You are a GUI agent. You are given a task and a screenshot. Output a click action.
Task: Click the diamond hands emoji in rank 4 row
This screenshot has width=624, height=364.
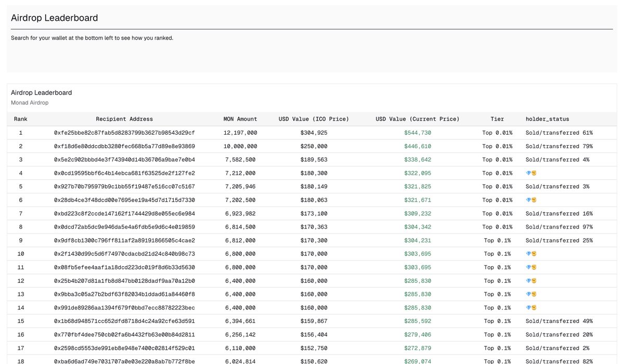[531, 173]
